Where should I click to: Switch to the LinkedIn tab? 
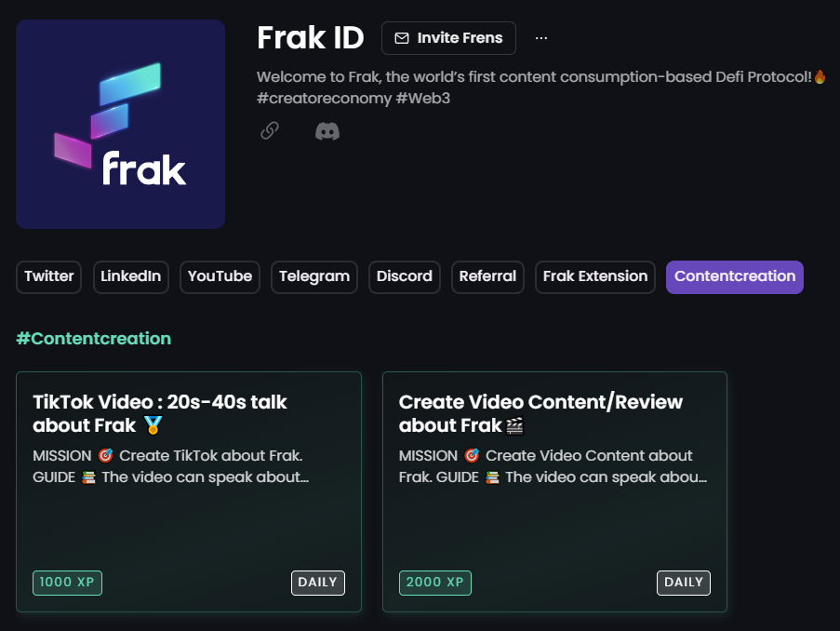(130, 276)
